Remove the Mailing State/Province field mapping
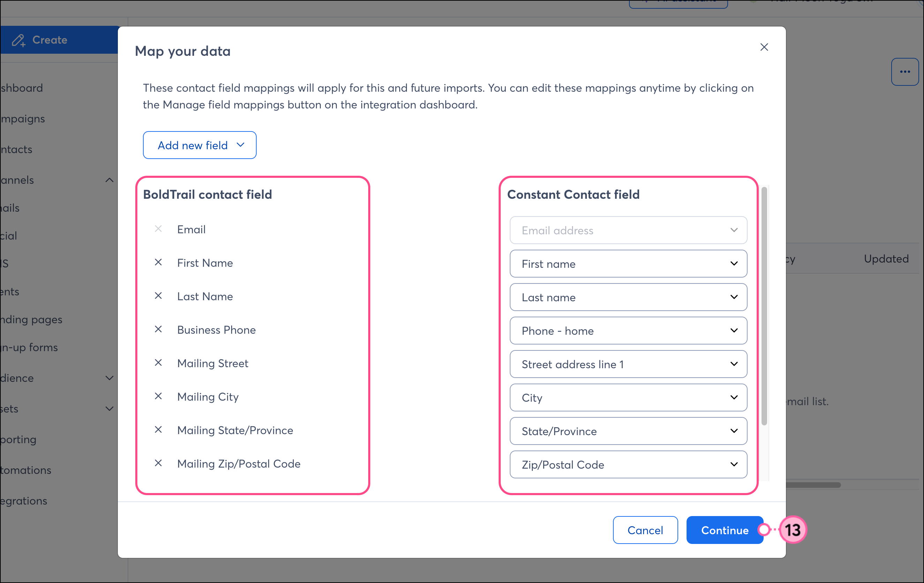Image resolution: width=924 pixels, height=583 pixels. tap(158, 430)
